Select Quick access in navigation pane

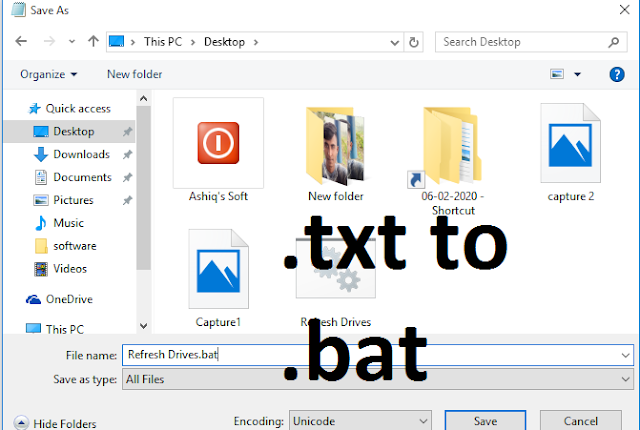[x=69, y=109]
